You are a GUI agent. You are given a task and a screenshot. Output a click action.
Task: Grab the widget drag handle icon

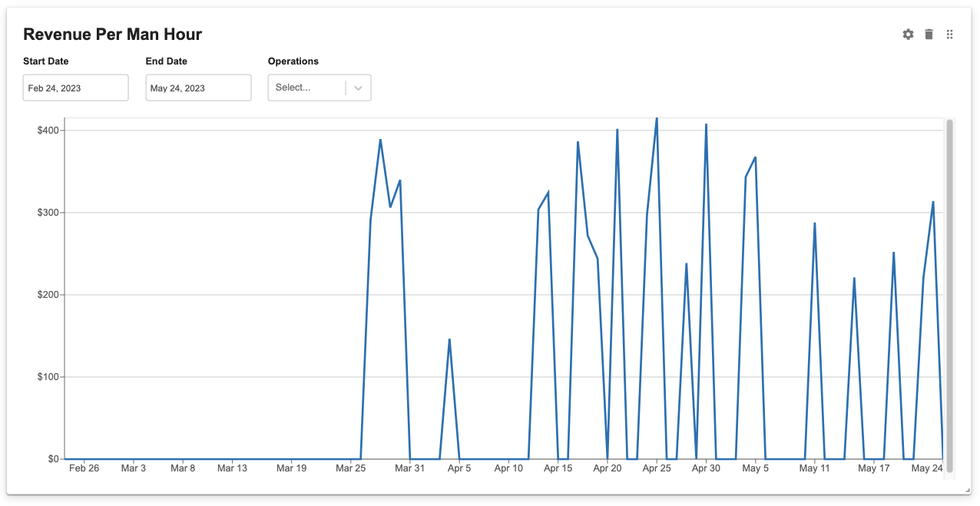coord(950,35)
